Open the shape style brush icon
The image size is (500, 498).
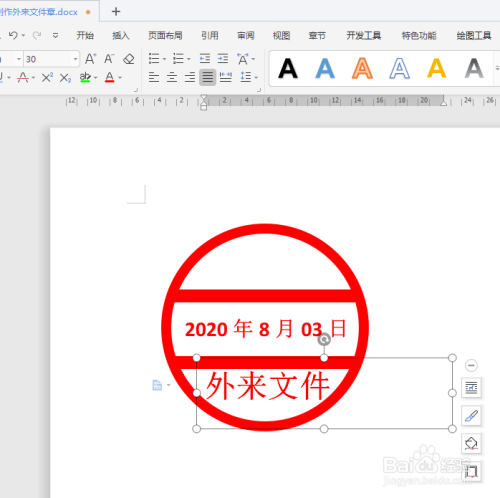point(471,416)
